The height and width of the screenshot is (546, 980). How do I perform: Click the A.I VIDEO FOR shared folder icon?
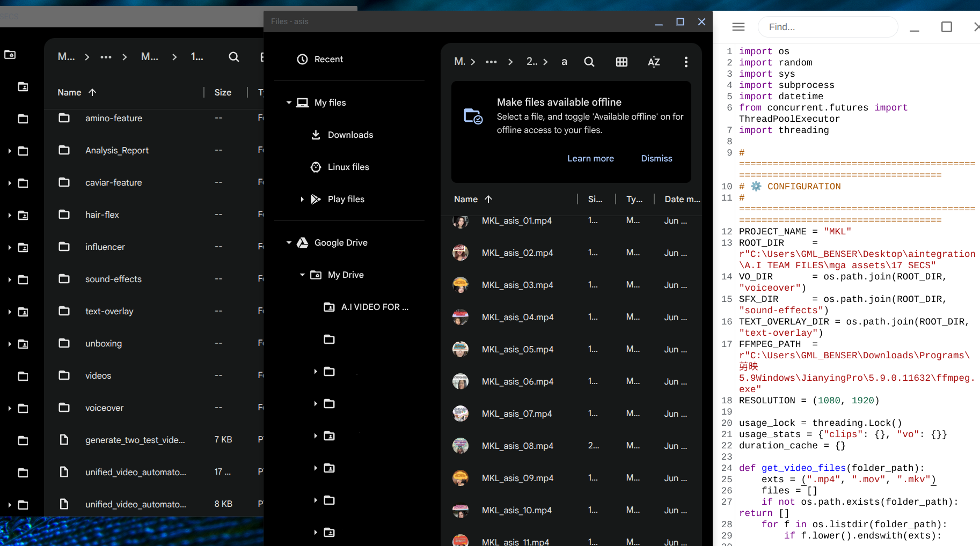330,307
